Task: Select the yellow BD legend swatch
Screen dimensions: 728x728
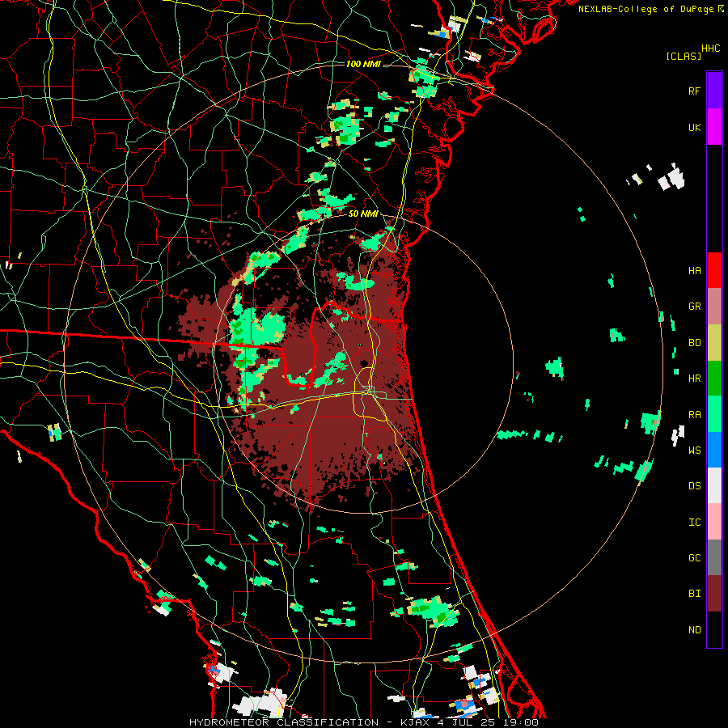Action: (714, 343)
